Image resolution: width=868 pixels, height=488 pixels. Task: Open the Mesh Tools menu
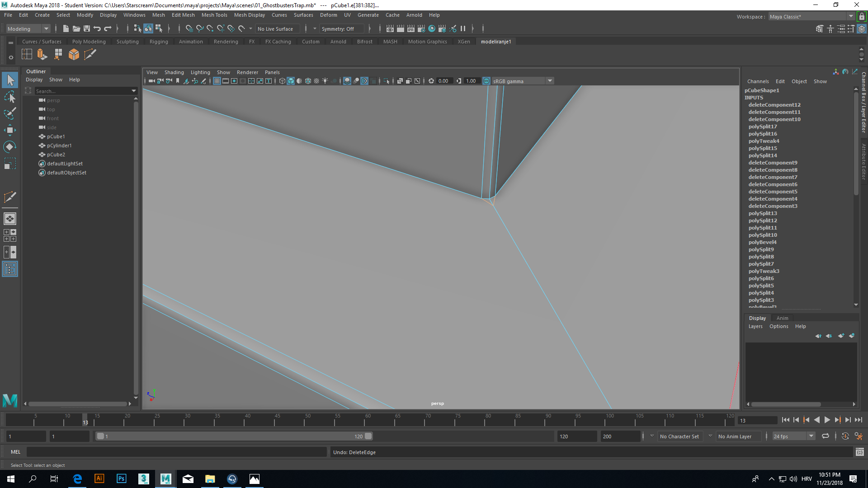tap(214, 15)
